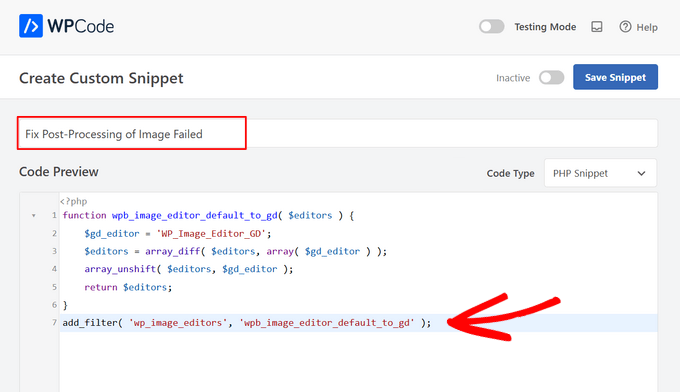Viewport: 680px width, 392px height.
Task: Click the Save Snippet button
Action: pyautogui.click(x=615, y=77)
